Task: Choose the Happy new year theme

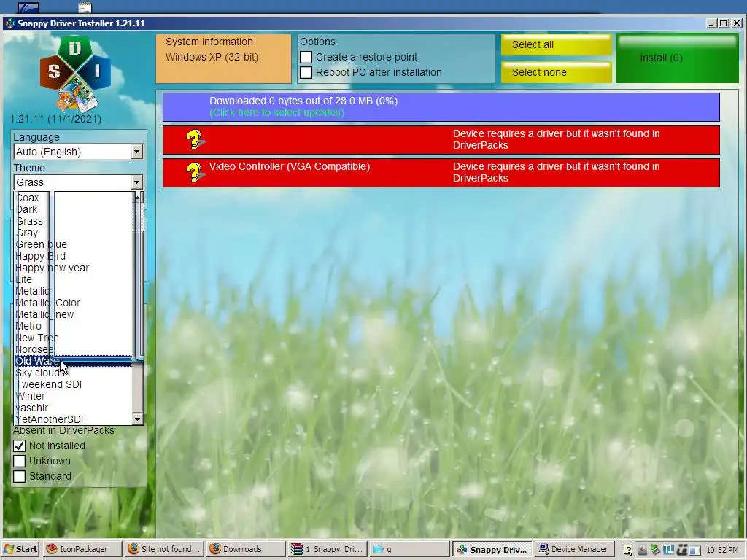Action: click(74, 268)
